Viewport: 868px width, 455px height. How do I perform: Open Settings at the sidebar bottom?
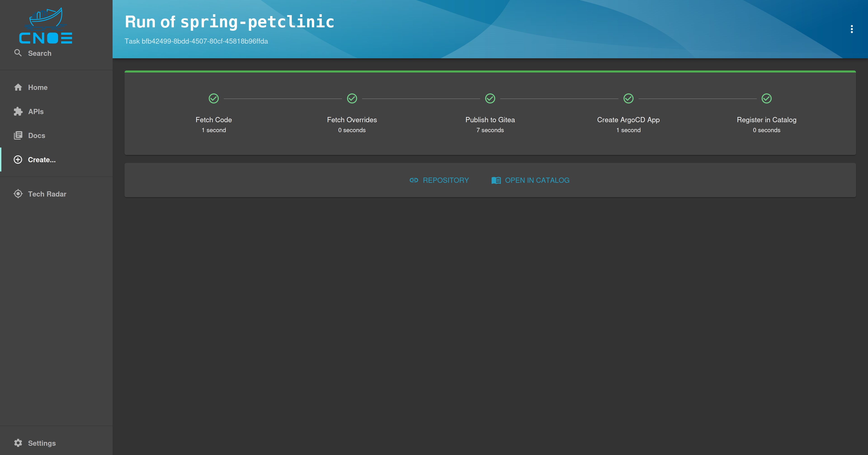click(56, 443)
